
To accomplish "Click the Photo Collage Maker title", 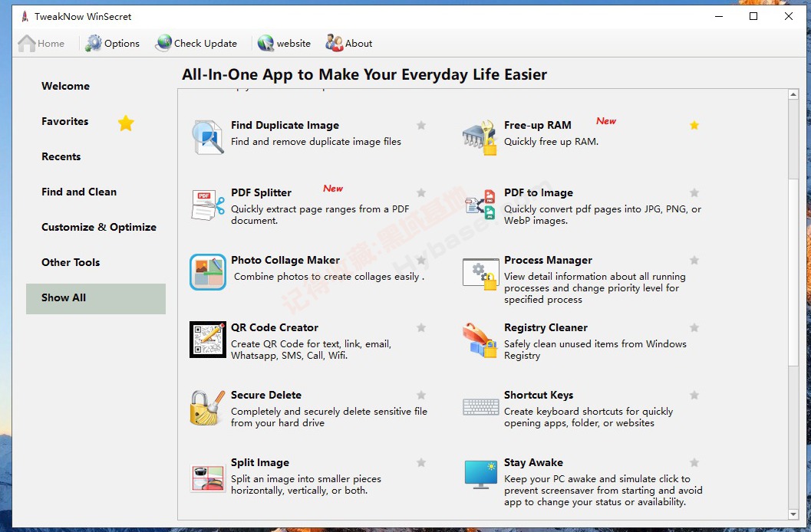I will (x=285, y=261).
